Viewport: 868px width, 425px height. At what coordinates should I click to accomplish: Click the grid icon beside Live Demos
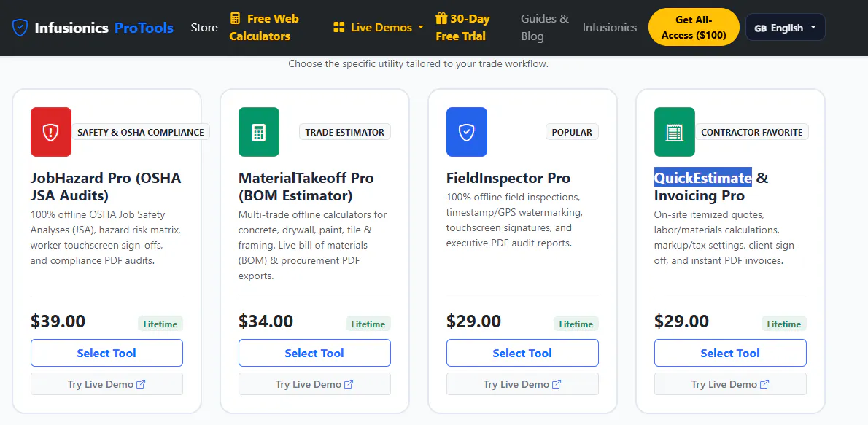tap(338, 27)
